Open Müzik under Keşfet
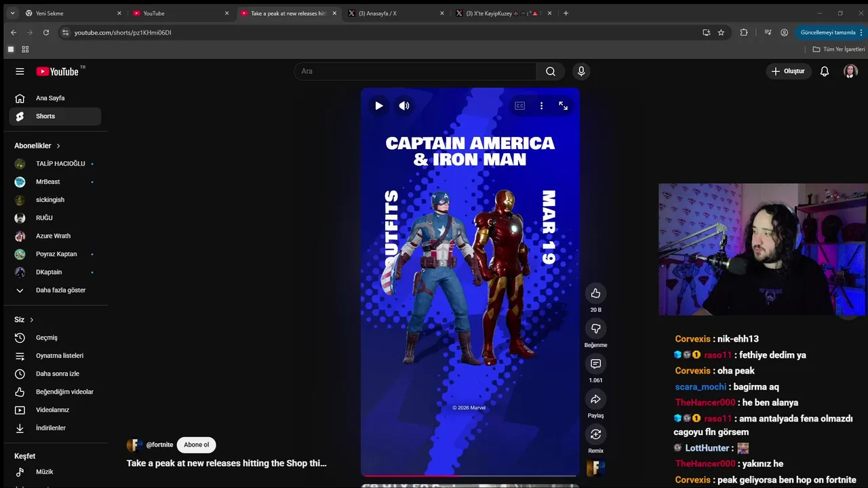The width and height of the screenshot is (868, 488). coord(56,472)
